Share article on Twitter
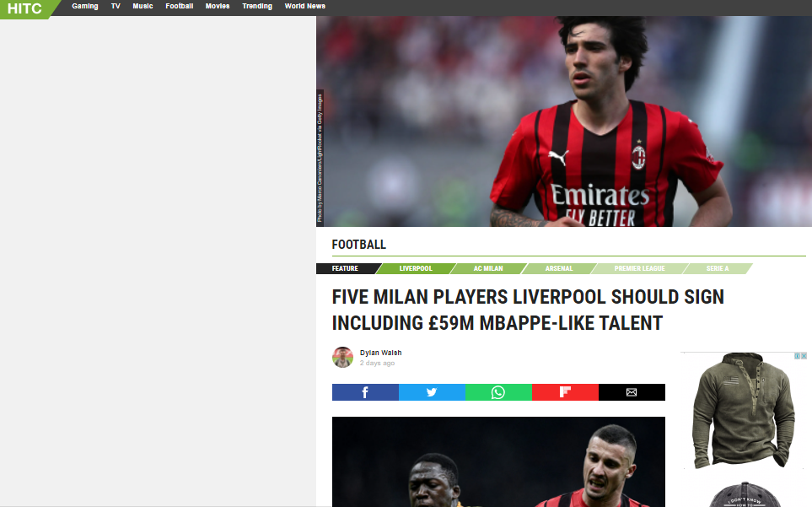 [x=432, y=392]
